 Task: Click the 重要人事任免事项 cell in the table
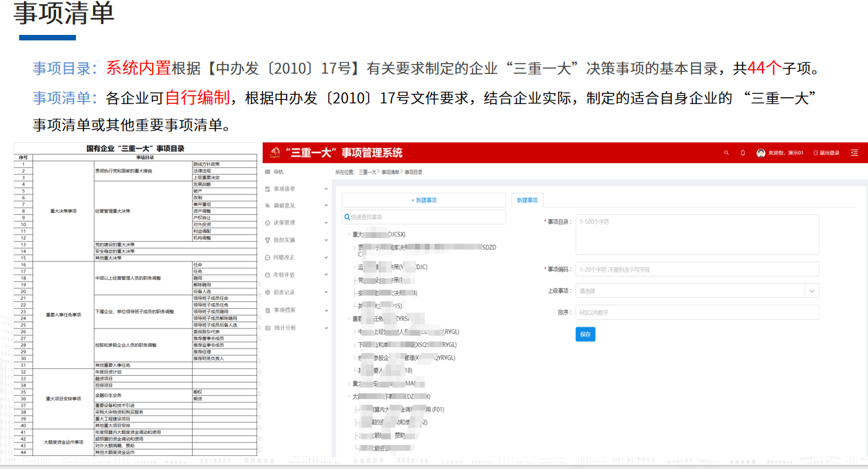tap(63, 315)
